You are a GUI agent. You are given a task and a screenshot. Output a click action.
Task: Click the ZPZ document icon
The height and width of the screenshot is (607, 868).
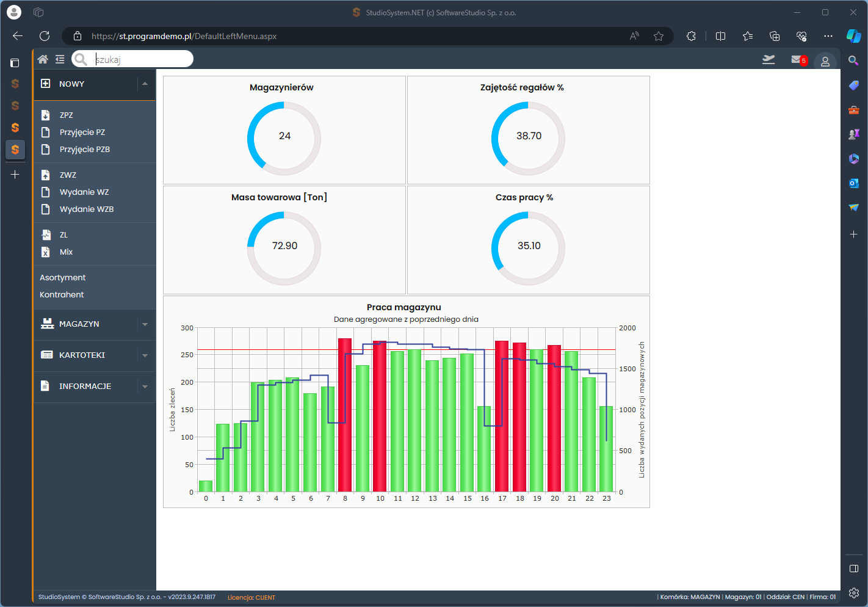tap(45, 115)
